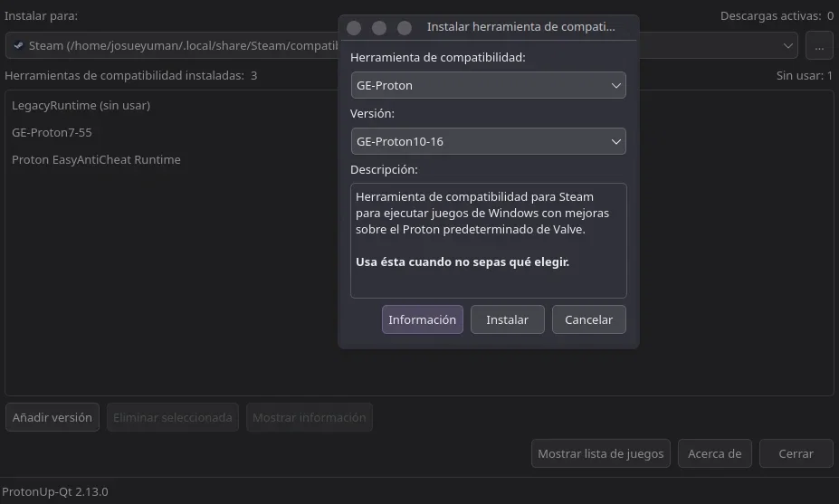This screenshot has width=839, height=504.
Task: Open Mostrar lista de juegos
Action: click(x=600, y=453)
